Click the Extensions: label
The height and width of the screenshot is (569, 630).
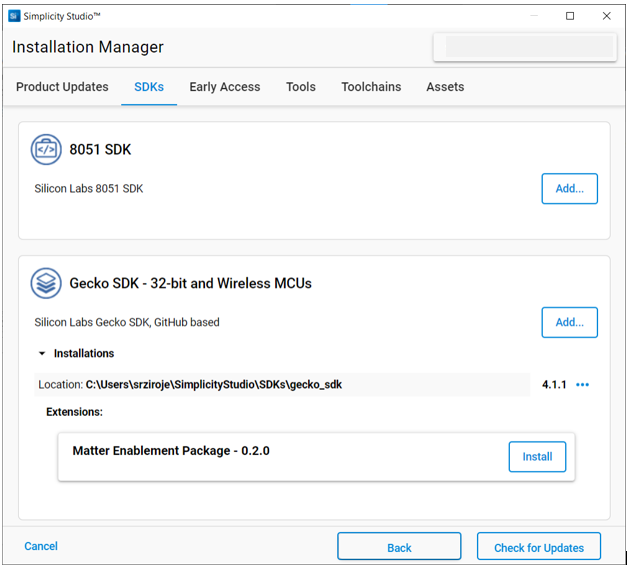pyautogui.click(x=74, y=412)
